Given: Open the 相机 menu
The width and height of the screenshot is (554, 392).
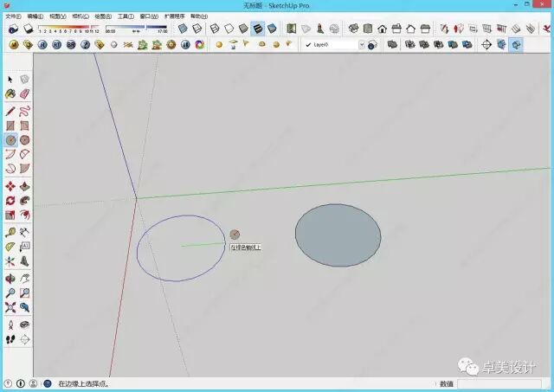Looking at the screenshot, I should [x=81, y=16].
